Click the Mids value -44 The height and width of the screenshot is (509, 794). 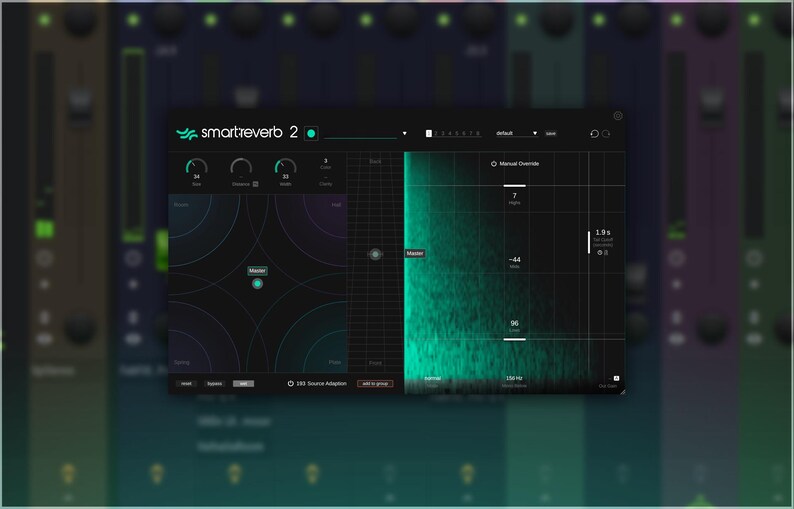pos(514,259)
